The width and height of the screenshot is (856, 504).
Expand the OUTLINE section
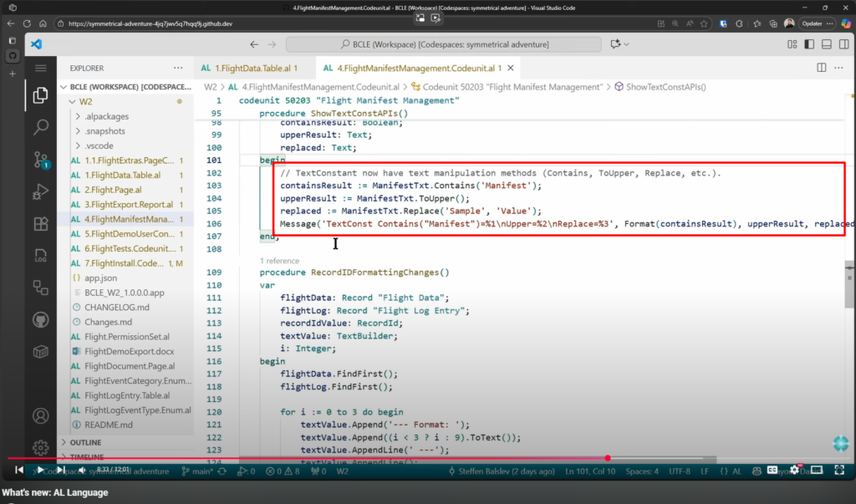[x=84, y=442]
